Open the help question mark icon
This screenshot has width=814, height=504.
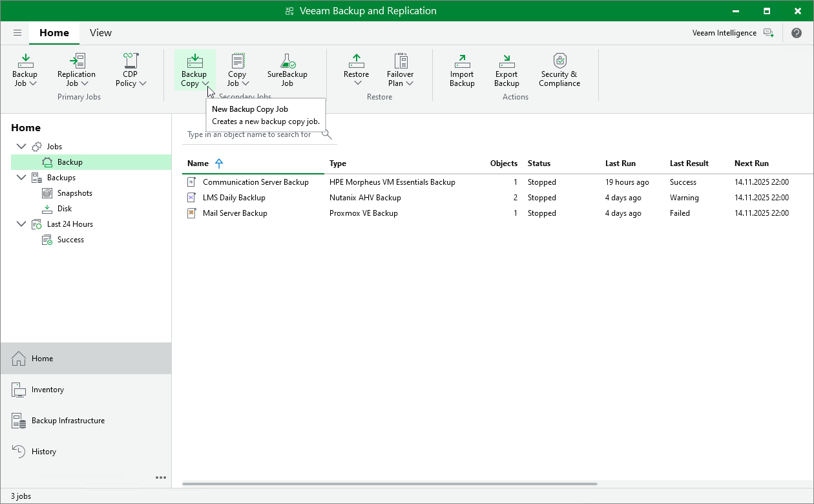tap(797, 33)
